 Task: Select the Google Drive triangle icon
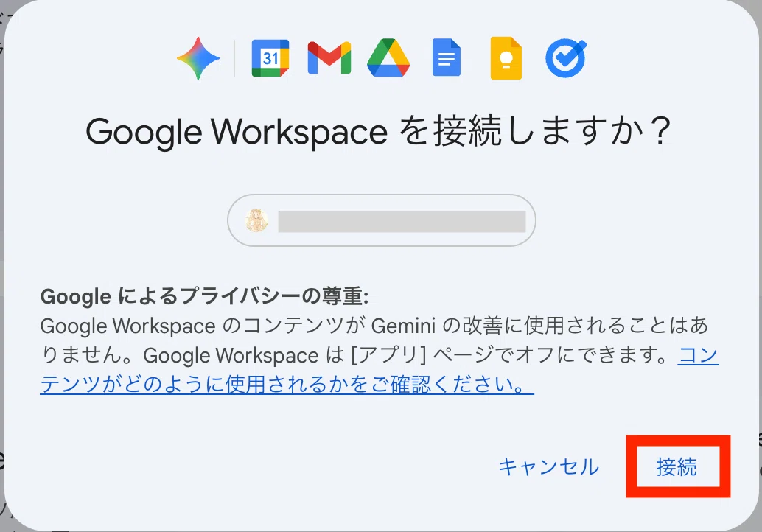(388, 57)
